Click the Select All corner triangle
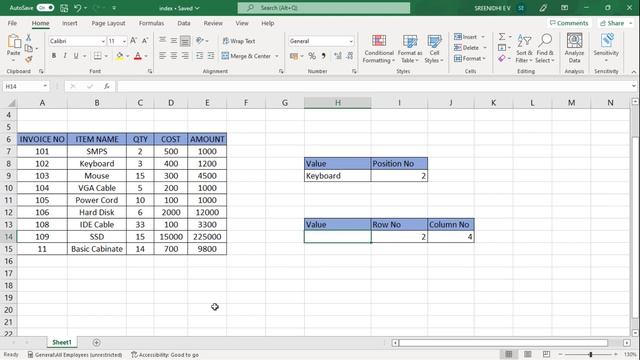640x360 pixels. [x=11, y=103]
